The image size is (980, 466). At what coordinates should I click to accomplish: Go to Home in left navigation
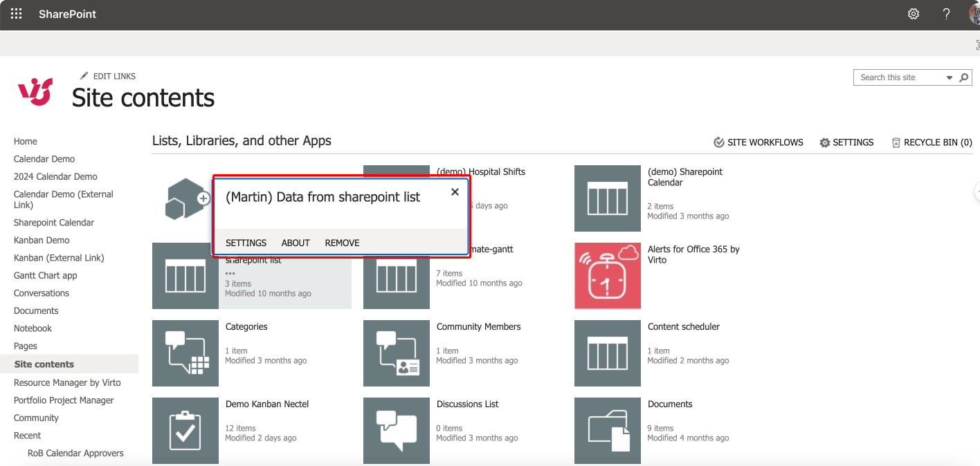point(26,141)
